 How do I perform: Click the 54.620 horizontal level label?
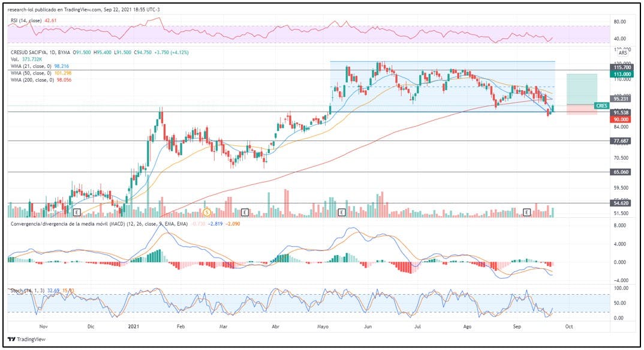[621, 203]
